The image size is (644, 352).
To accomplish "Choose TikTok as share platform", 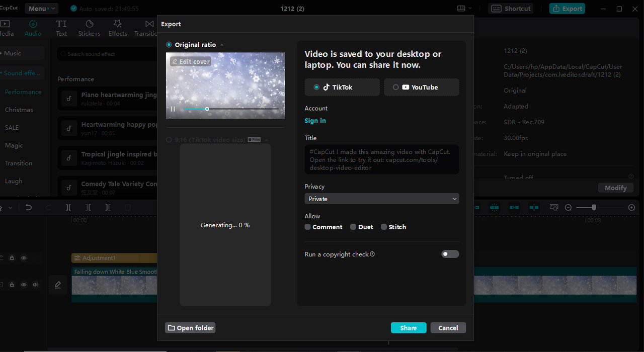I will tap(342, 87).
